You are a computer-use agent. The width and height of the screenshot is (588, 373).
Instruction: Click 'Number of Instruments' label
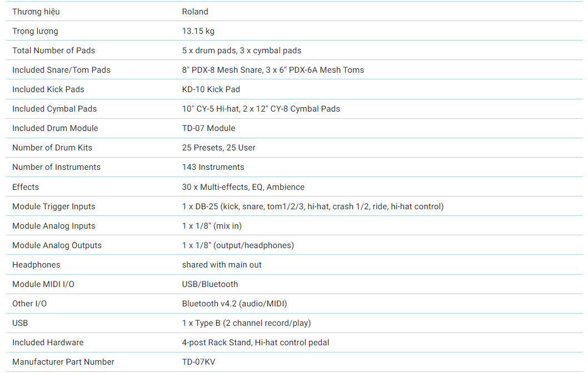click(x=56, y=168)
